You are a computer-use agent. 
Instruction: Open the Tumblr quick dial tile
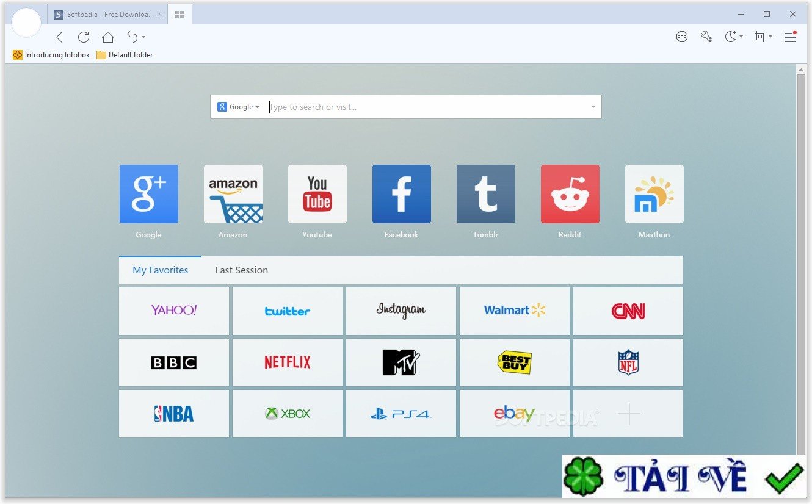[x=486, y=194]
